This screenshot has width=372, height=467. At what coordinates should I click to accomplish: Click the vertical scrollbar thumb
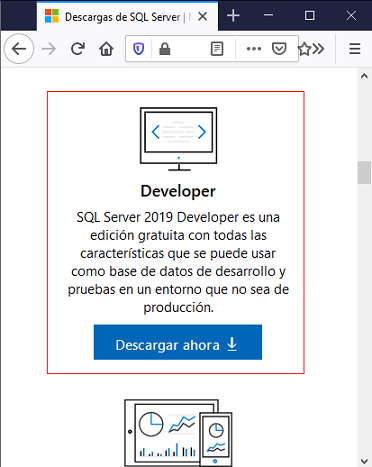pyautogui.click(x=364, y=172)
